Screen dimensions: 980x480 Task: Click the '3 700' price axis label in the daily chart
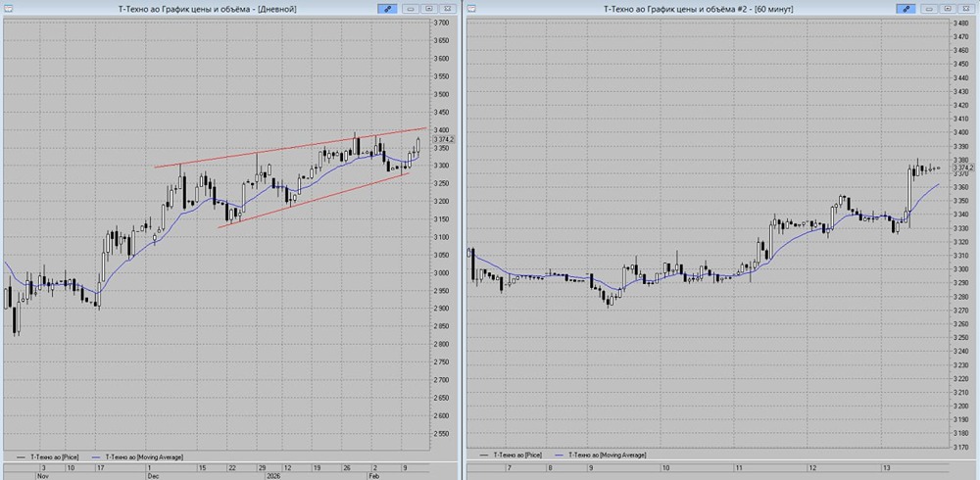pyautogui.click(x=442, y=23)
